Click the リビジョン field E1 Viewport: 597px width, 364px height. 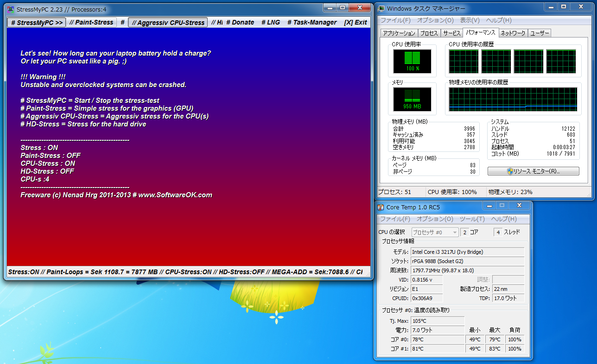pos(426,289)
